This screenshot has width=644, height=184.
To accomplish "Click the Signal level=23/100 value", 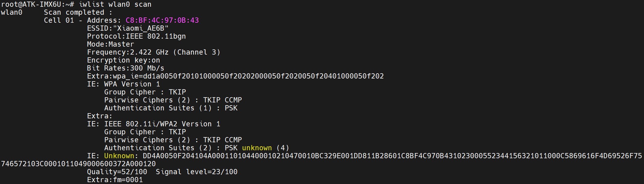I will (x=196, y=172).
